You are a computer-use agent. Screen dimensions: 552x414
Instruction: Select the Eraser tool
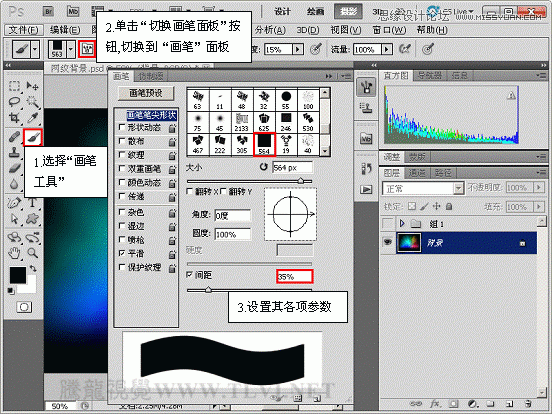(x=14, y=168)
